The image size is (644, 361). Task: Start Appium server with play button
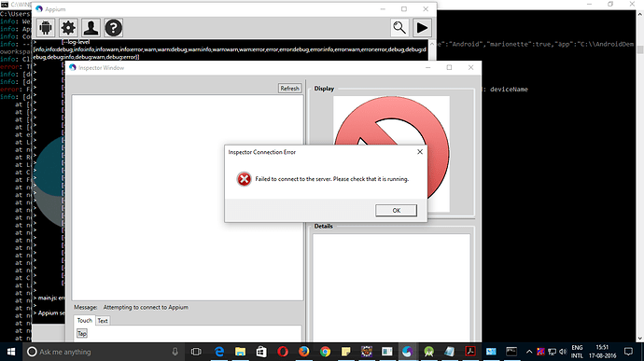click(x=422, y=27)
